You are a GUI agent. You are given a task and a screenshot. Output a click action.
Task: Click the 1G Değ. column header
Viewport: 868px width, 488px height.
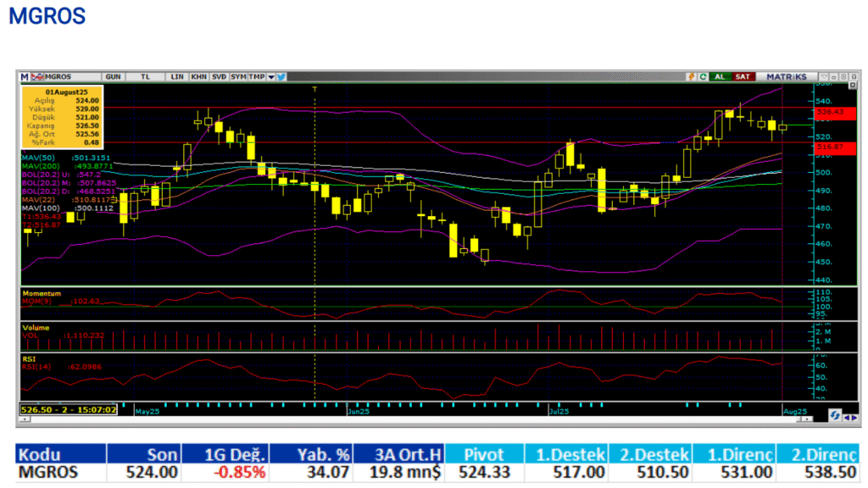[225, 454]
